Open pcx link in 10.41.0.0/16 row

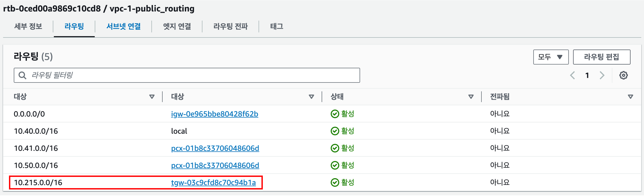click(215, 148)
